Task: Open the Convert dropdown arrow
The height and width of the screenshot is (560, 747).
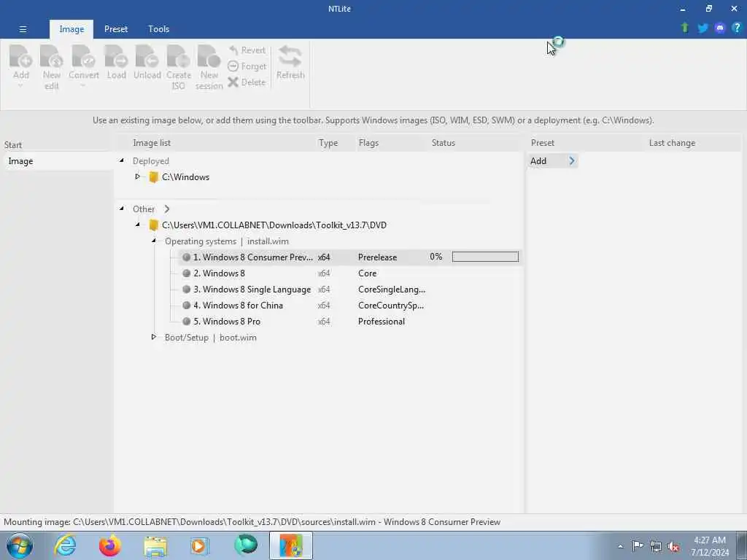Action: click(83, 86)
